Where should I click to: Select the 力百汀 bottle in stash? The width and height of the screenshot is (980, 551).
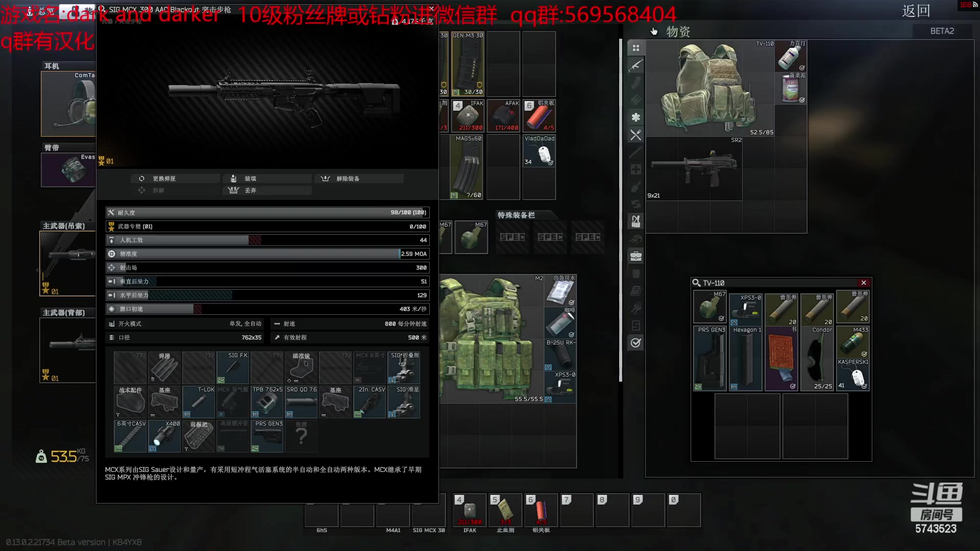click(x=791, y=57)
